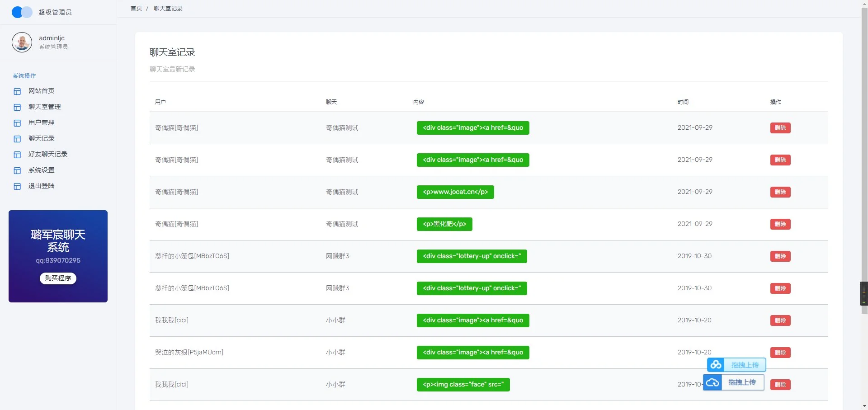Click the icon beside 退出登陆

point(17,186)
